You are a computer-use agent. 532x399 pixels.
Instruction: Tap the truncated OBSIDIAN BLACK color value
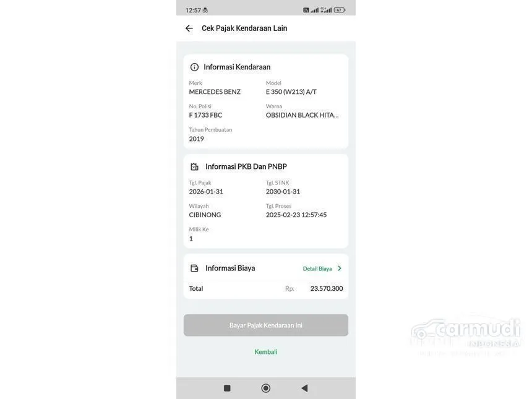click(x=302, y=115)
